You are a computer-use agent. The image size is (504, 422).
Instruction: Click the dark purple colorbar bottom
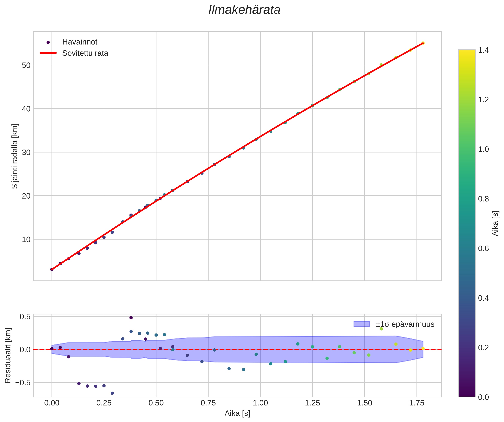(x=467, y=394)
